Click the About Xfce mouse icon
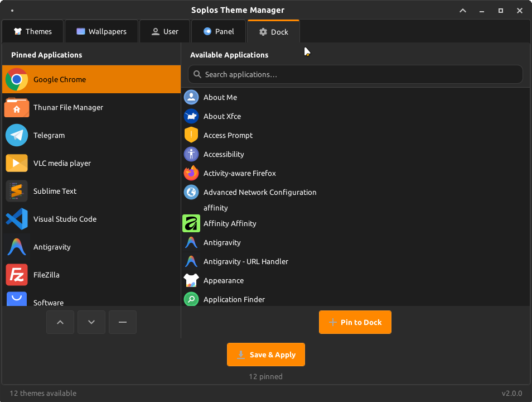Screen dimensions: 532x402 coord(191,116)
